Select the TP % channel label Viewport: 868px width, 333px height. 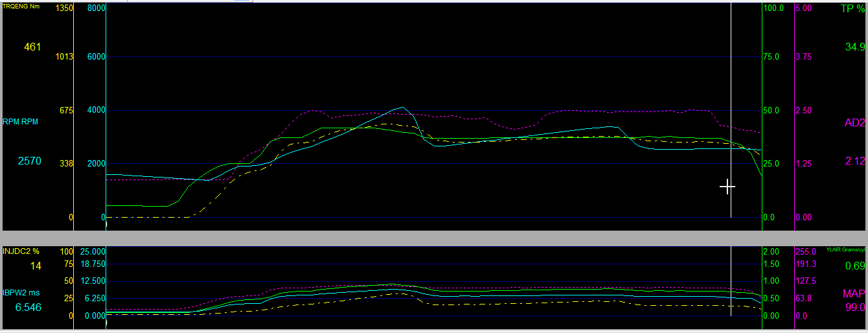852,9
